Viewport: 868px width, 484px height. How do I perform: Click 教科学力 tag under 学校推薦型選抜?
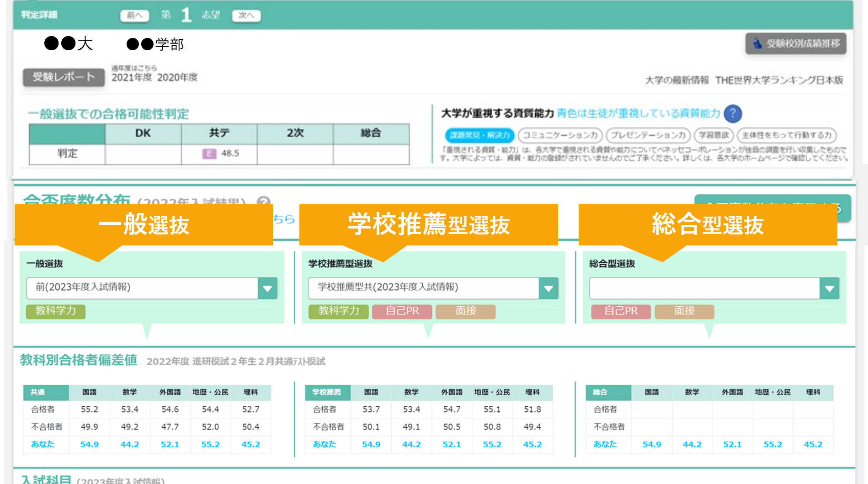click(339, 311)
